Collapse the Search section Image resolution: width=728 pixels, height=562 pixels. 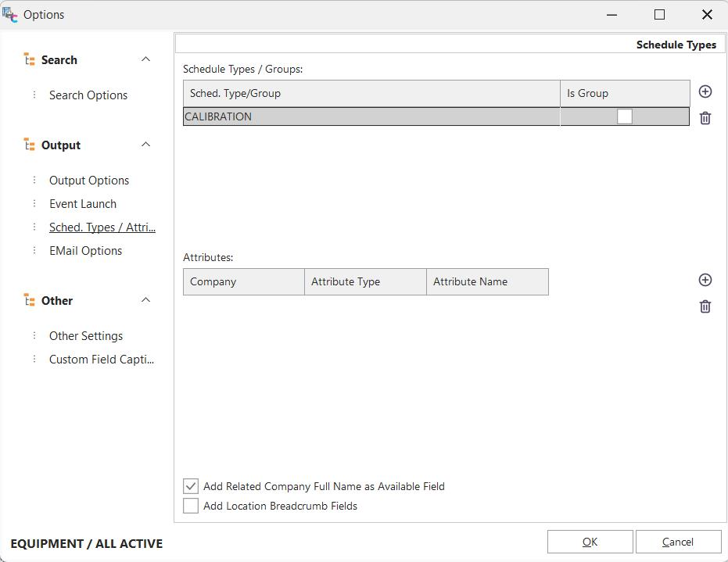[x=145, y=60]
